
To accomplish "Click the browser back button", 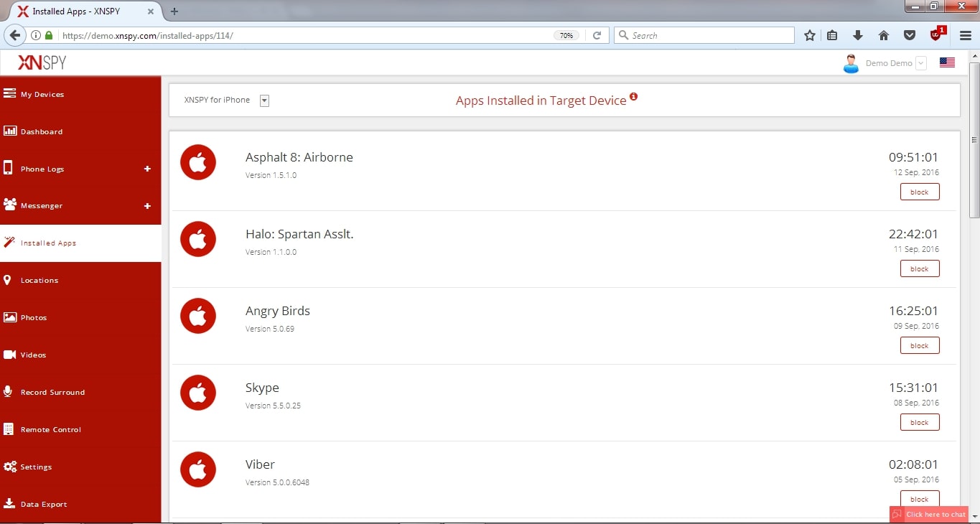I will (x=14, y=35).
